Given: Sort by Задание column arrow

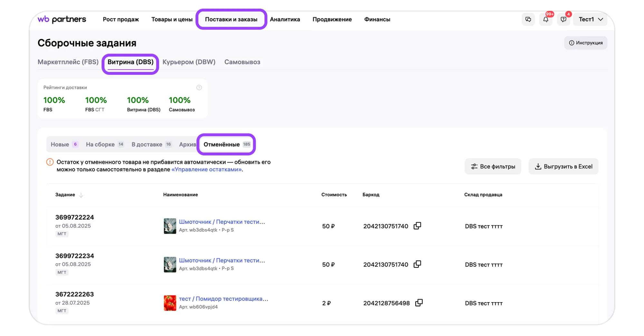Looking at the screenshot, I should (81, 195).
